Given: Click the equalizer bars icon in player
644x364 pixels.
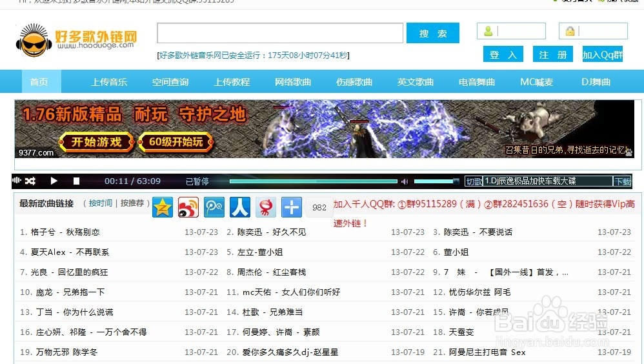Looking at the screenshot, I should pyautogui.click(x=16, y=180).
